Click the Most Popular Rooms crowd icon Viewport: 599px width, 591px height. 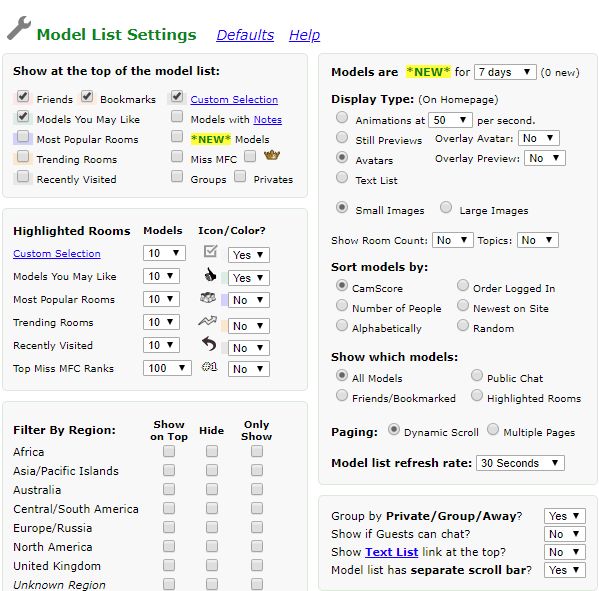208,298
